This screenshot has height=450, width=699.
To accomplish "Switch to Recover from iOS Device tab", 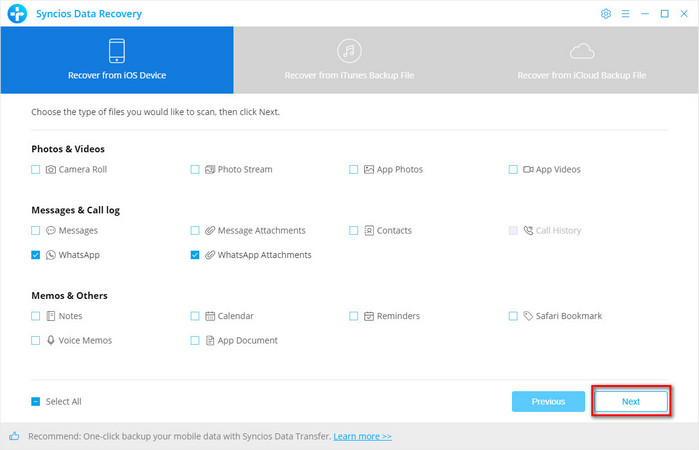I will (117, 60).
